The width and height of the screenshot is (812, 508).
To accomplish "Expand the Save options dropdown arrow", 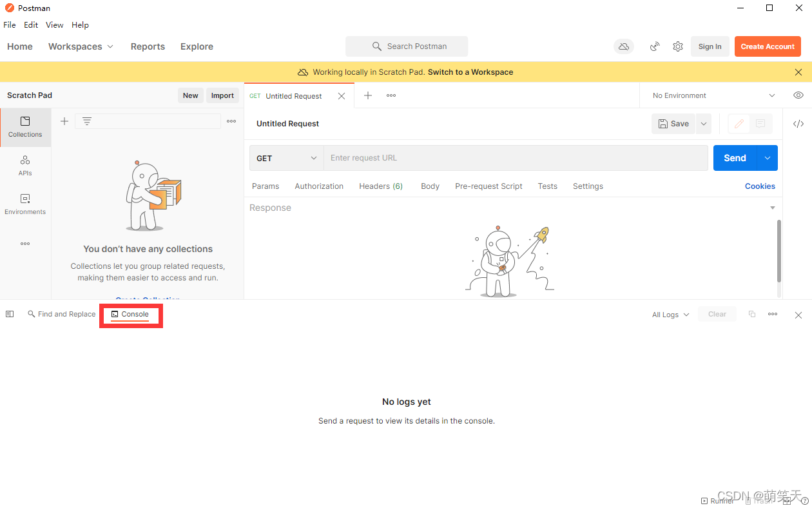I will point(703,124).
